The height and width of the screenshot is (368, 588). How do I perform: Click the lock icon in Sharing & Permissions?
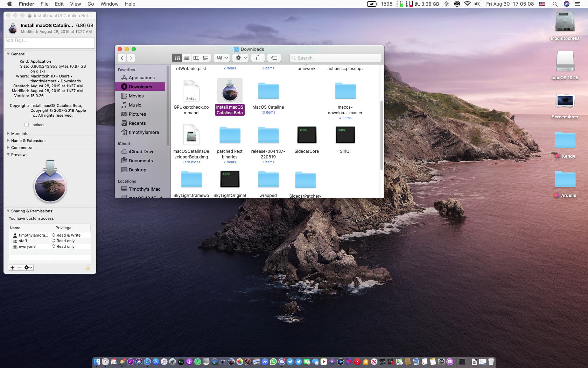point(88,268)
